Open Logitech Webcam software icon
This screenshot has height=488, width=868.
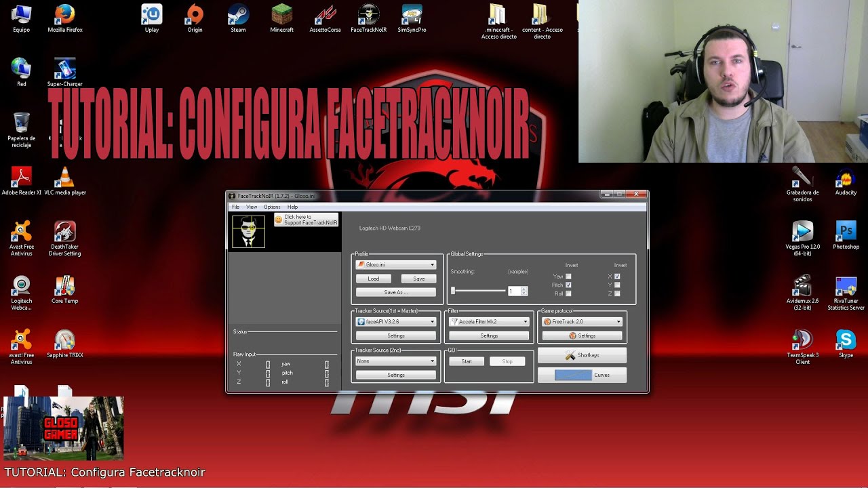pos(21,292)
